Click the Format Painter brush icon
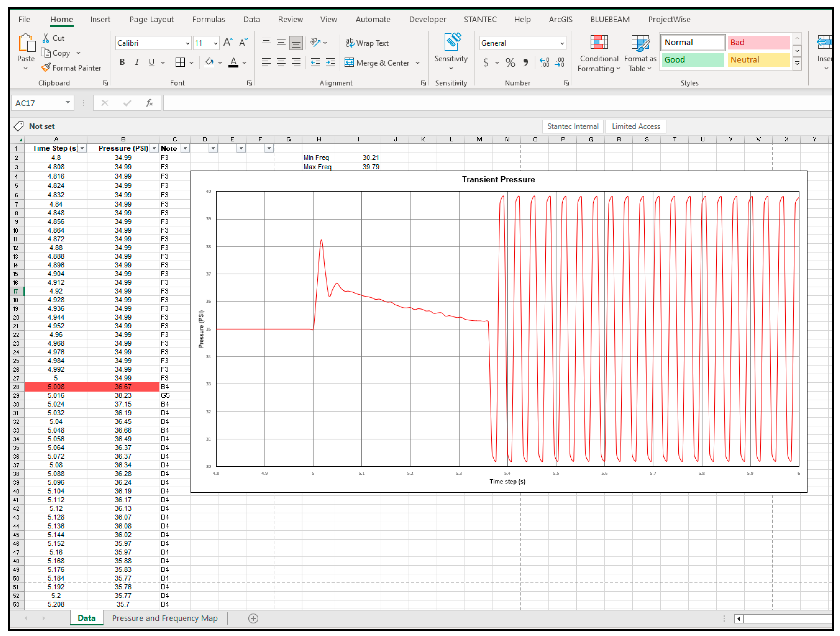This screenshot has width=840, height=636. click(x=45, y=68)
